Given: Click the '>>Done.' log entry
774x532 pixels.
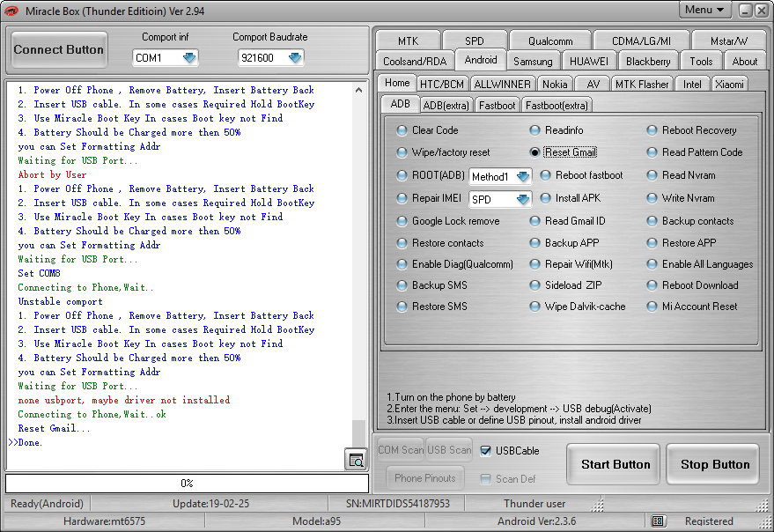Looking at the screenshot, I should (26, 442).
